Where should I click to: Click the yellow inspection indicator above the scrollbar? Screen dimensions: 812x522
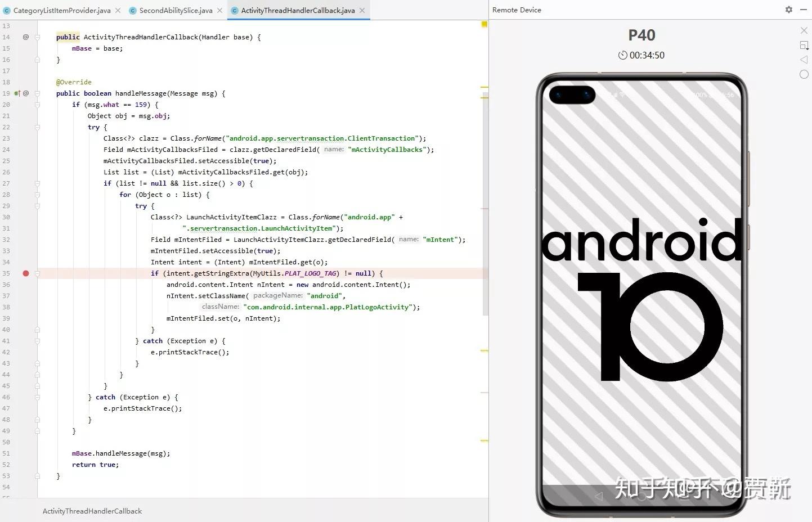[484, 24]
